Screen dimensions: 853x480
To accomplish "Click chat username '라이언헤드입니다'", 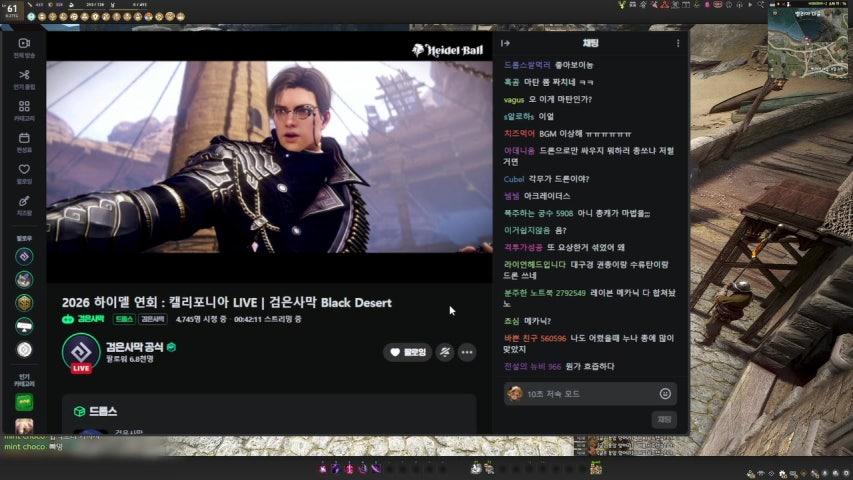I will point(535,264).
